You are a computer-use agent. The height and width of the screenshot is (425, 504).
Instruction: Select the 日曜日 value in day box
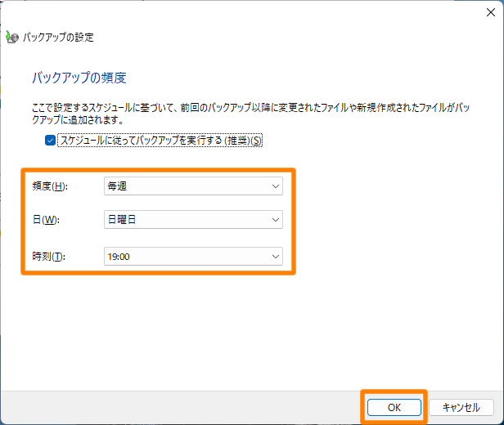click(123, 219)
